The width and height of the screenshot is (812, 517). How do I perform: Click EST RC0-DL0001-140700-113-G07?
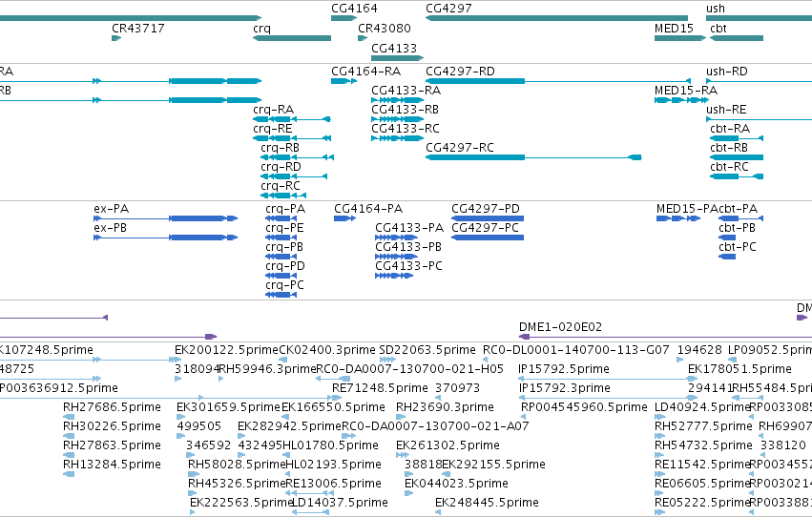(x=576, y=350)
